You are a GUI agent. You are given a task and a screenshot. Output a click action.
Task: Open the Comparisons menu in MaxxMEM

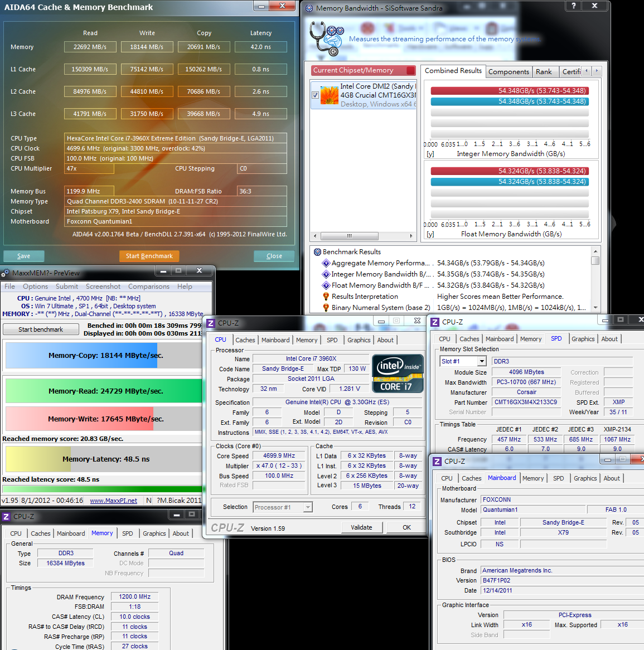coord(148,287)
